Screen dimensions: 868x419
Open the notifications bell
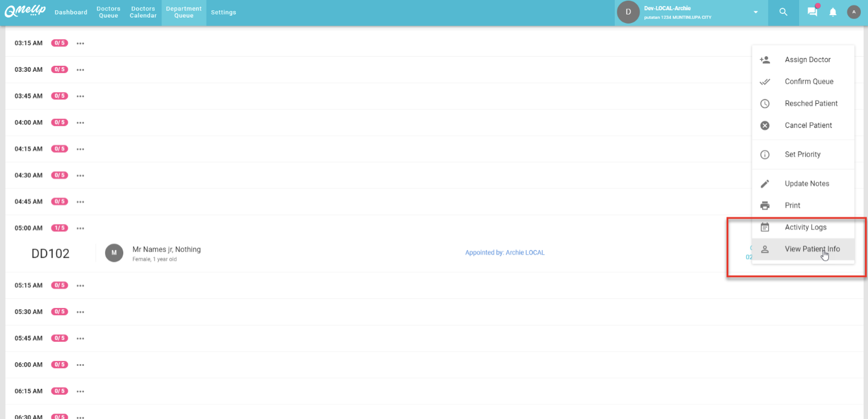pos(832,12)
